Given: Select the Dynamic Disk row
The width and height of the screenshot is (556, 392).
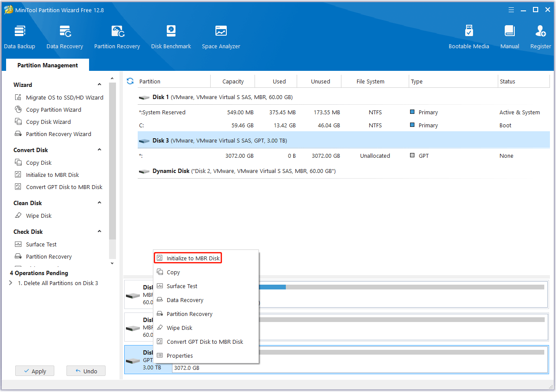Looking at the screenshot, I should (x=344, y=171).
